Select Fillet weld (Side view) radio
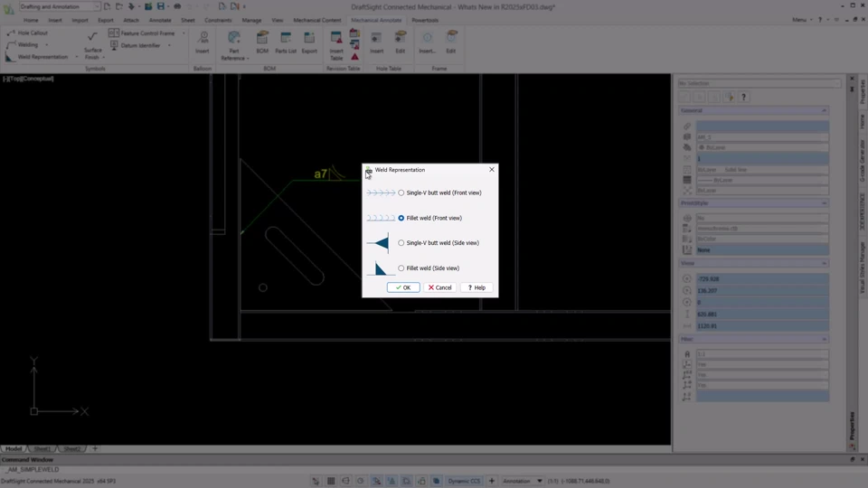 tap(401, 268)
